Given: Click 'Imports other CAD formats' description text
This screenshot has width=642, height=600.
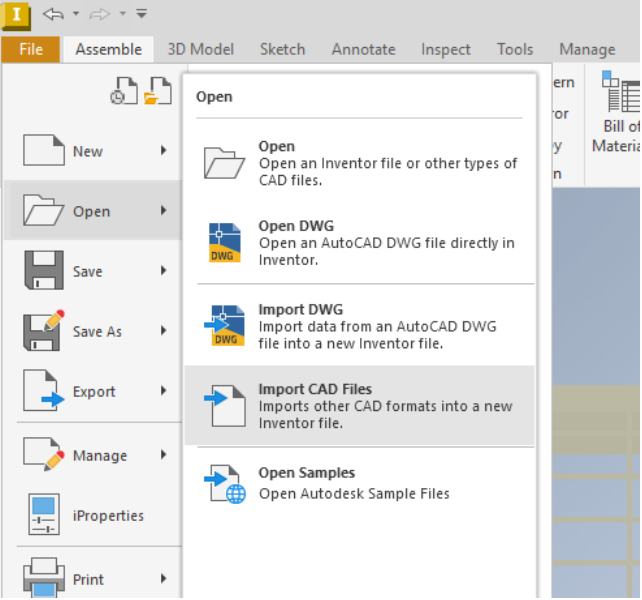Looking at the screenshot, I should (385, 414).
